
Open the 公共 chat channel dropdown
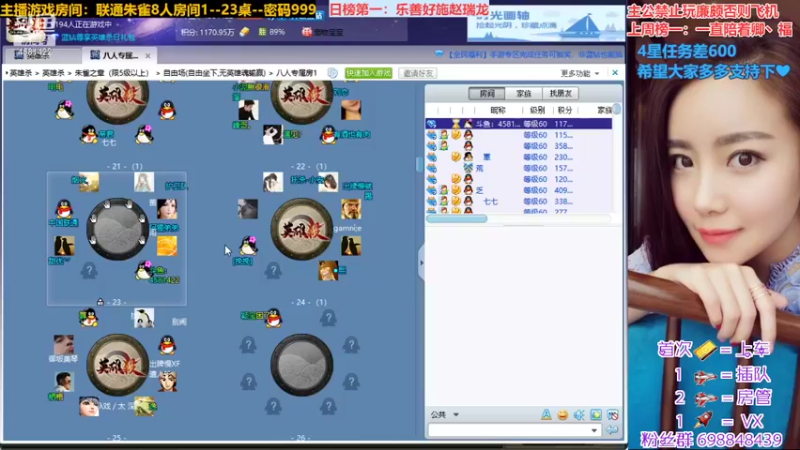pos(444,415)
